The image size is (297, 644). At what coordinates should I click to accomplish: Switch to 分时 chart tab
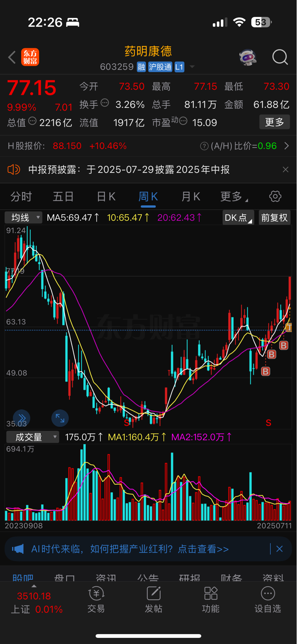[x=21, y=196]
